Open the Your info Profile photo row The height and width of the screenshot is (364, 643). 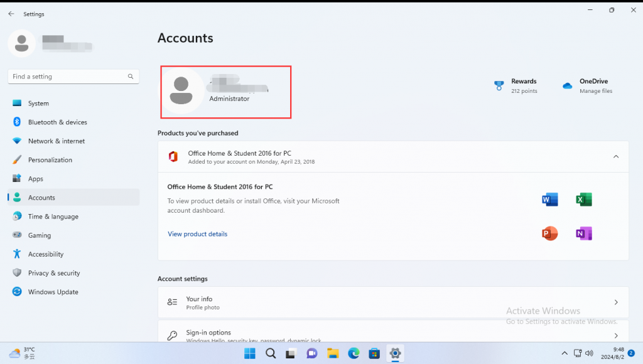[x=393, y=302]
